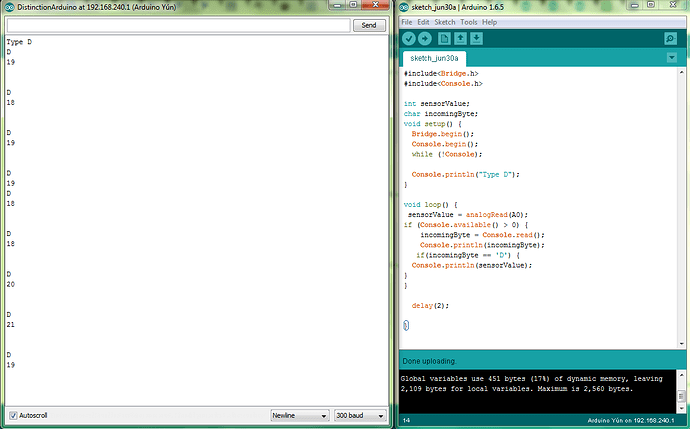Select the sketch_jun30a tab
Image resolution: width=690 pixels, height=429 pixels.
pos(434,58)
